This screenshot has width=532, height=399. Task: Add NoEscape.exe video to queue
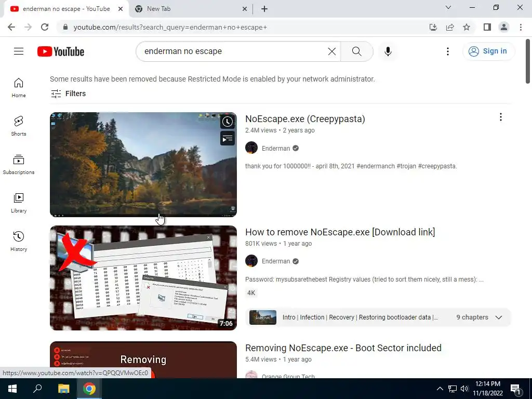point(228,138)
